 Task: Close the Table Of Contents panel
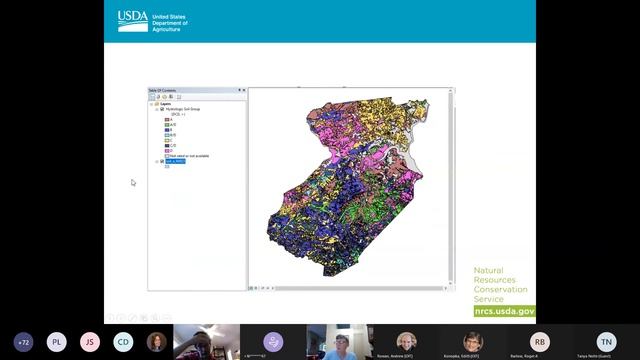tap(244, 90)
